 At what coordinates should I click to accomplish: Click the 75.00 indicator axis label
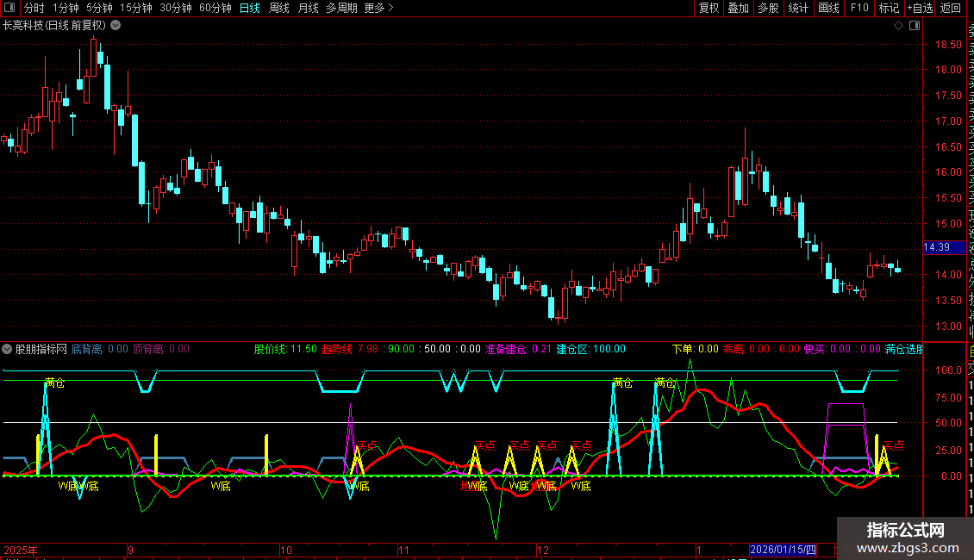coord(949,397)
